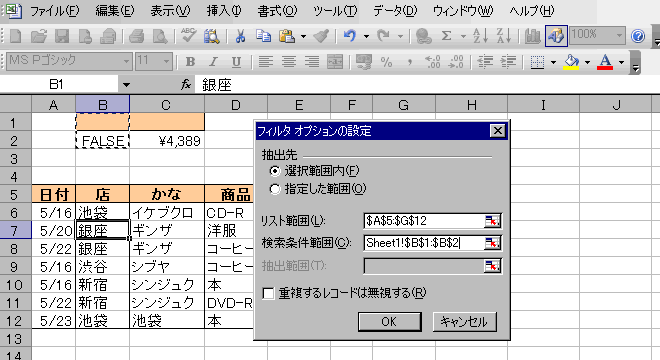The width and height of the screenshot is (660, 360).
Task: Copy selection with the Copy icon
Action: [x=263, y=36]
